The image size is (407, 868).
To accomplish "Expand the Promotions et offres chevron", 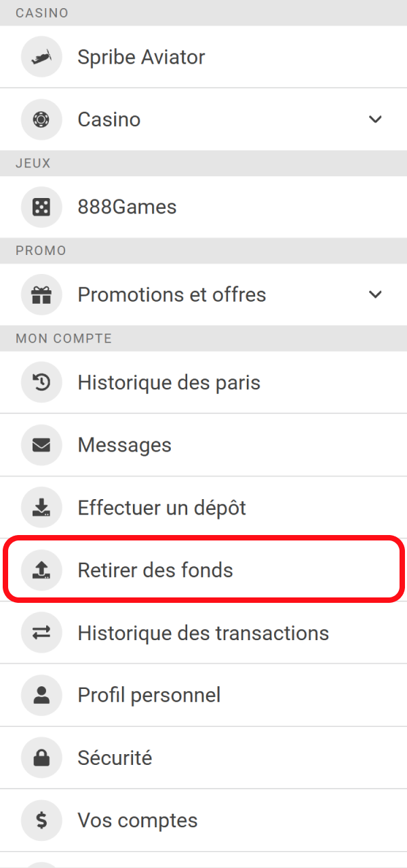I will pos(375,295).
